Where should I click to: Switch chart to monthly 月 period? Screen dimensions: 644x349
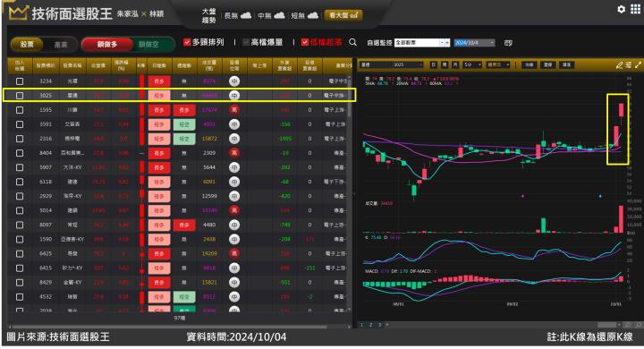(455, 65)
